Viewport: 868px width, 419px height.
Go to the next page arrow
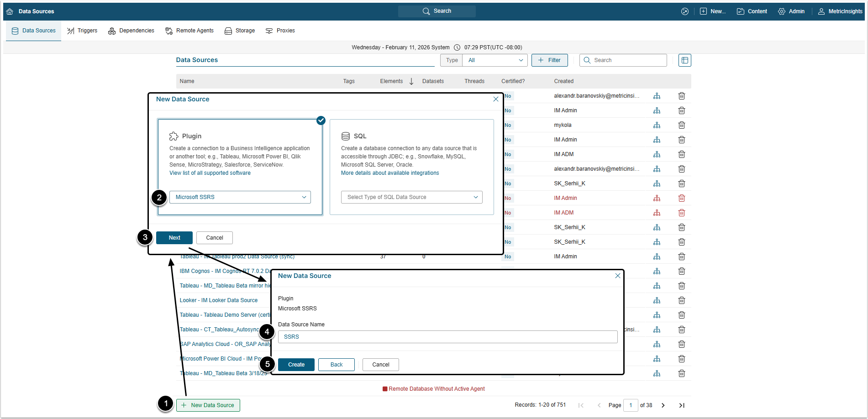pos(663,405)
